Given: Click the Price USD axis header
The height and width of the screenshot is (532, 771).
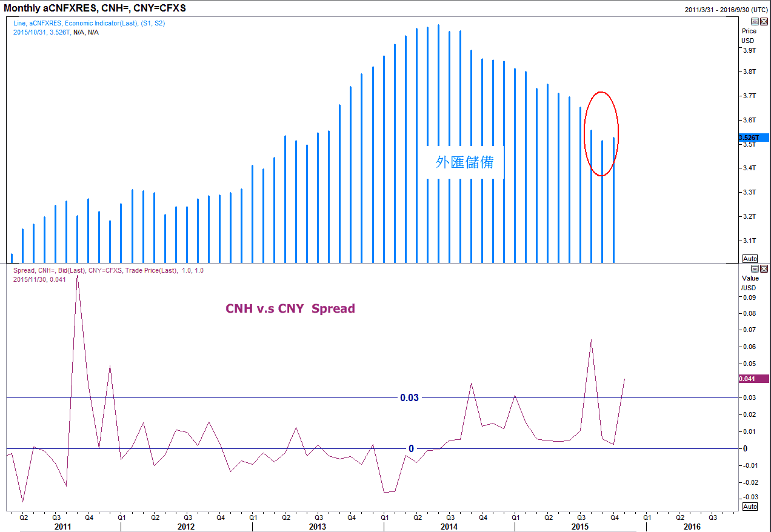Looking at the screenshot, I should coord(749,36).
